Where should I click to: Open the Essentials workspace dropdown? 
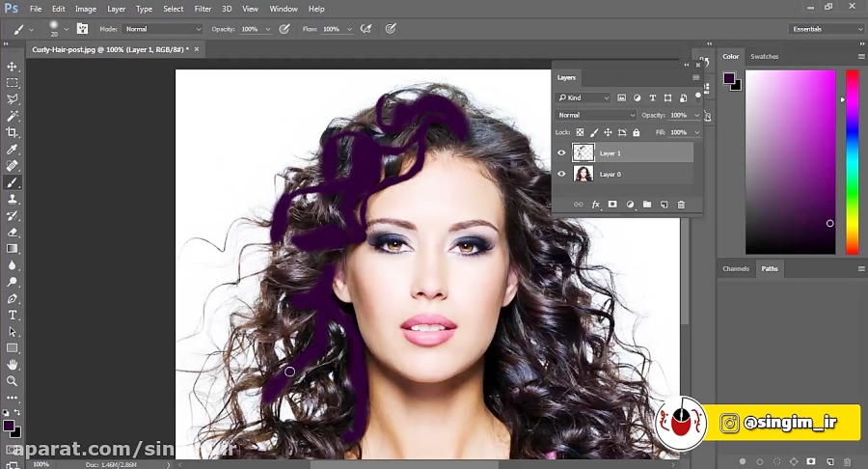pos(826,29)
